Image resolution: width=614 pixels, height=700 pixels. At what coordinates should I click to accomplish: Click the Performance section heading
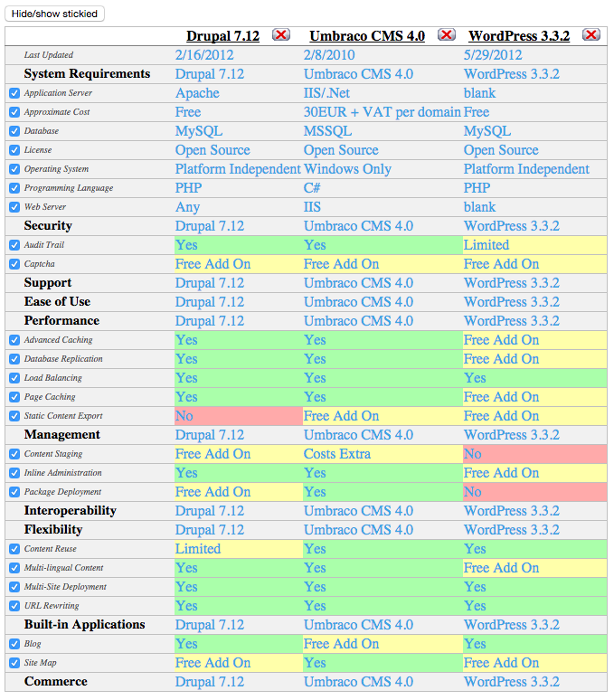pos(61,320)
